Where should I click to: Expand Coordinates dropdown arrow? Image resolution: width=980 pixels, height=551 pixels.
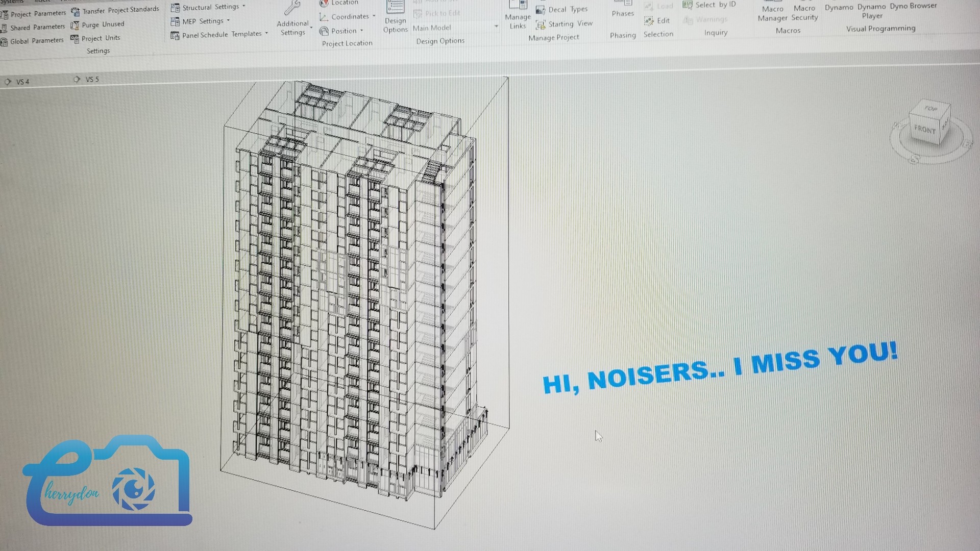click(x=374, y=16)
